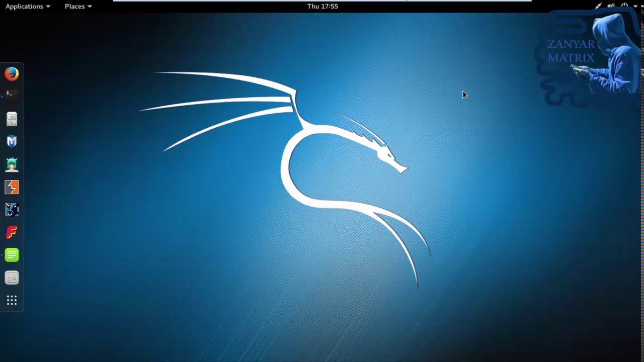Launch Firefox from the dock
The image size is (644, 362).
click(12, 74)
